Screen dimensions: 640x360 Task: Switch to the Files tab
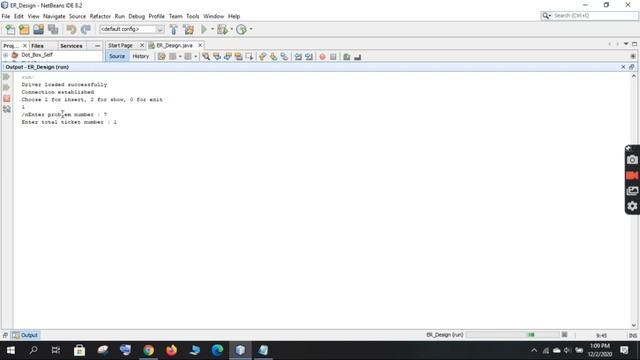38,46
